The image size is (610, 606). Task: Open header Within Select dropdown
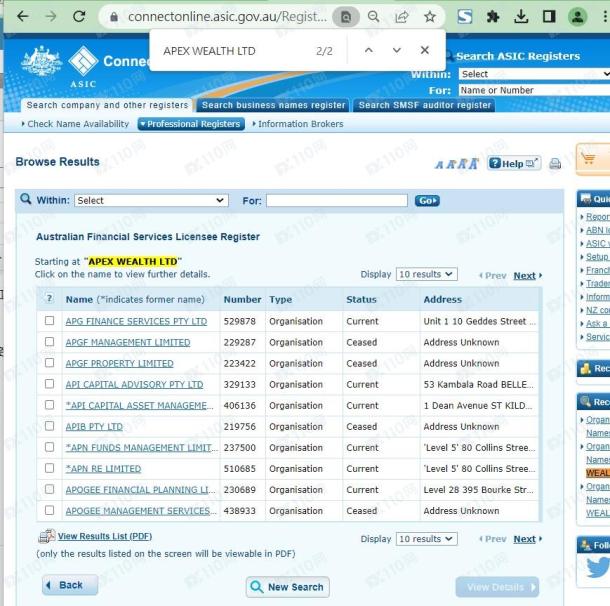[x=534, y=74]
